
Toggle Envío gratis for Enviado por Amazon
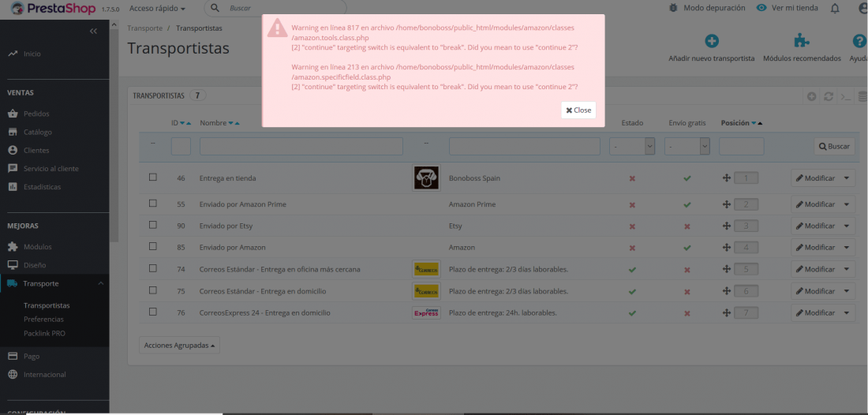point(687,248)
